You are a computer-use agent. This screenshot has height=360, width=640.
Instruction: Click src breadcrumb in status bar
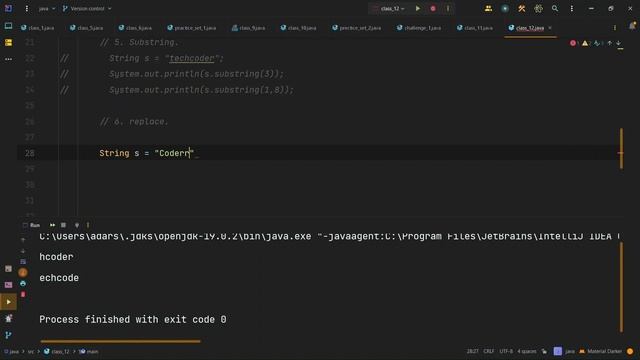click(x=31, y=351)
